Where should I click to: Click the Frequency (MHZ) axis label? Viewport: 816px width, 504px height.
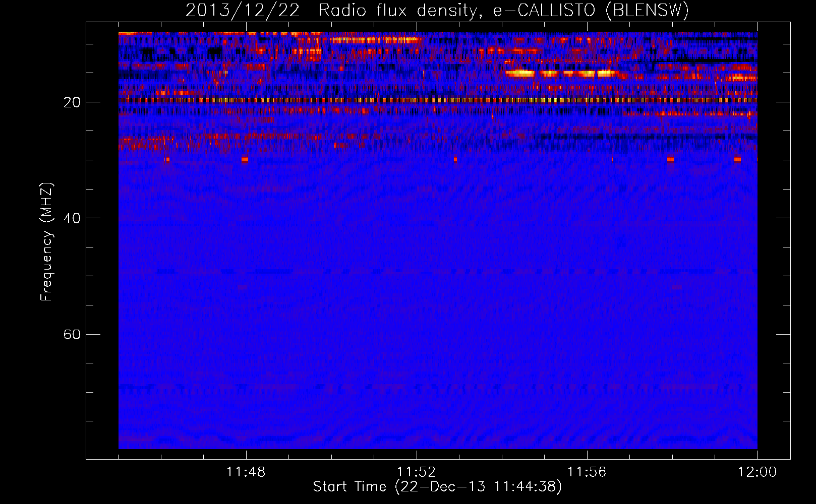click(x=46, y=242)
